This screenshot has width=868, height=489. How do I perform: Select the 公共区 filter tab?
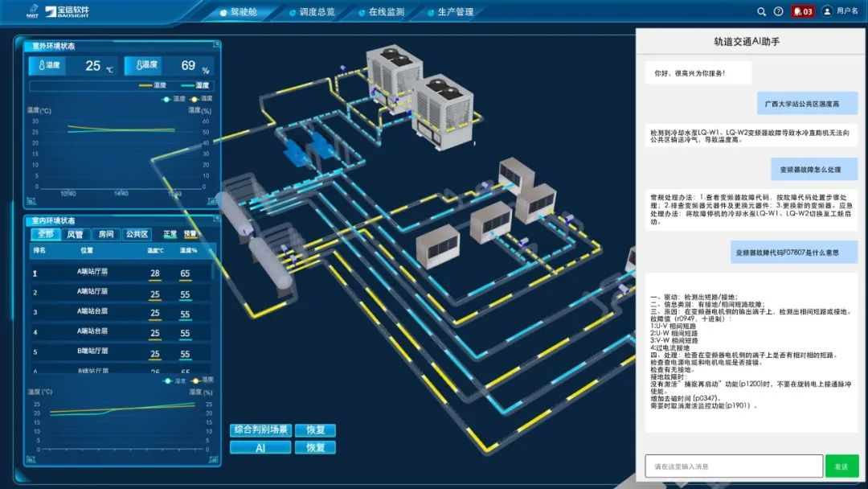point(137,235)
